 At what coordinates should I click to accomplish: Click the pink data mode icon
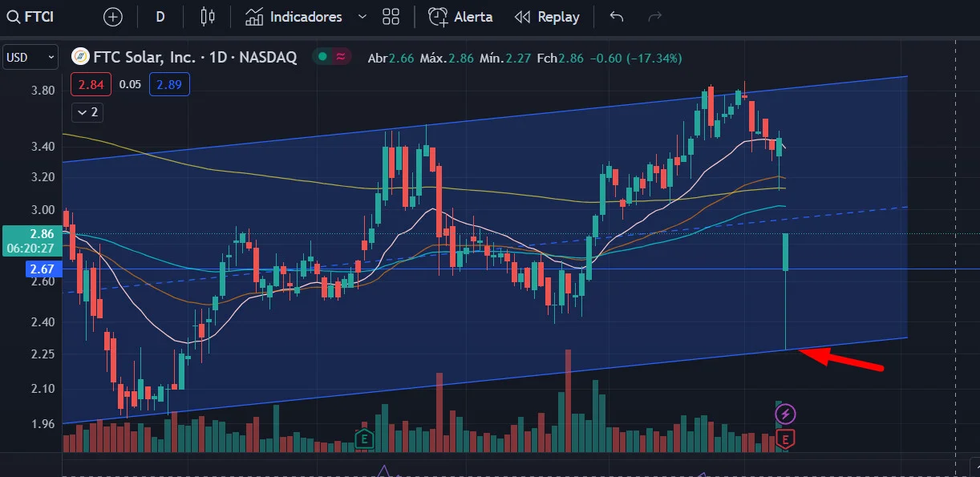pyautogui.click(x=342, y=57)
